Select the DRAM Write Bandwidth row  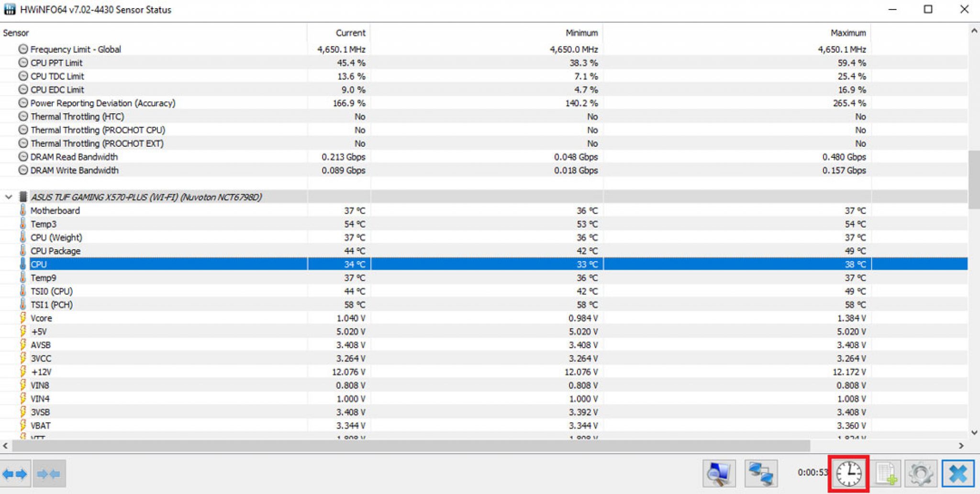click(484, 170)
